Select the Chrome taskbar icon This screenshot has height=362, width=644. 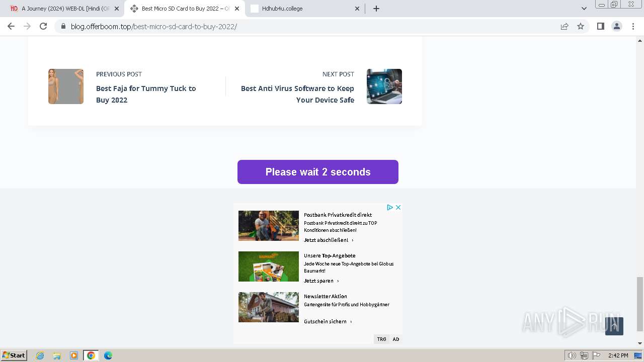click(91, 355)
